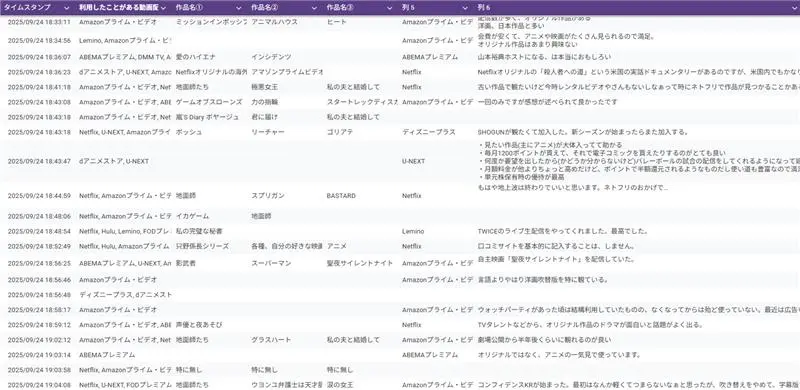The height and width of the screenshot is (390, 800).
Task: Click the ゴリアテ cell
Action: click(x=340, y=132)
